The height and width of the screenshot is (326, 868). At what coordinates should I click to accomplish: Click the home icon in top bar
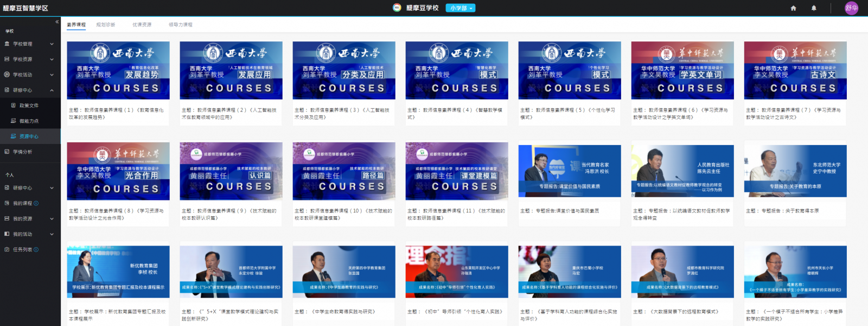point(793,8)
